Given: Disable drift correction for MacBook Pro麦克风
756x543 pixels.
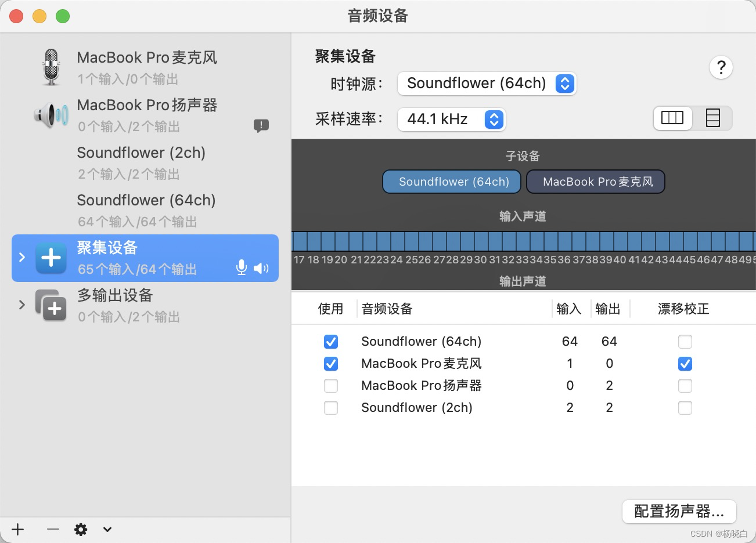Looking at the screenshot, I should coord(685,364).
